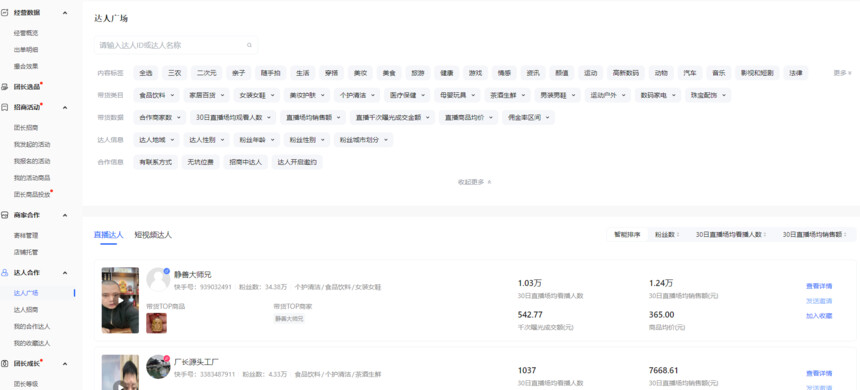Play the 静善大师兄 live video thumbnail
860x390 pixels.
[x=120, y=300]
